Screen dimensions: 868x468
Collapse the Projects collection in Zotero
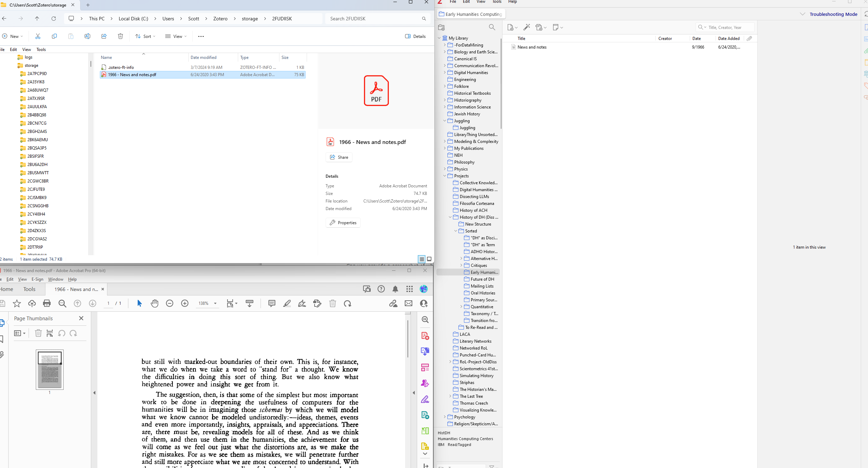coord(444,176)
